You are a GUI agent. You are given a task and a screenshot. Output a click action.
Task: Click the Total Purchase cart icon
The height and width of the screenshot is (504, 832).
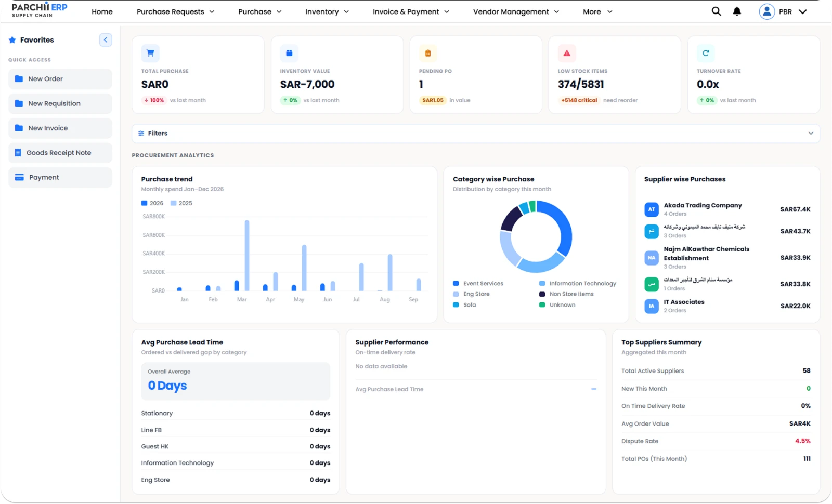150,53
